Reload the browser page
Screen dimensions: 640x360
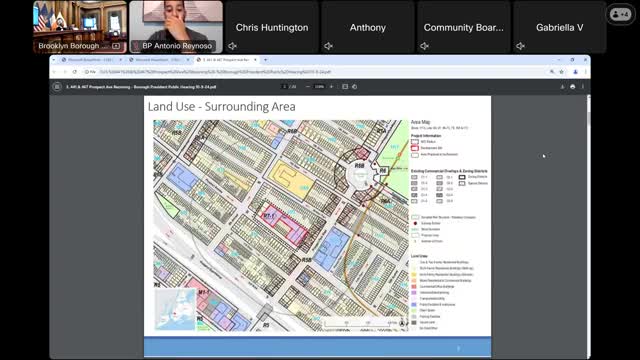click(x=75, y=72)
